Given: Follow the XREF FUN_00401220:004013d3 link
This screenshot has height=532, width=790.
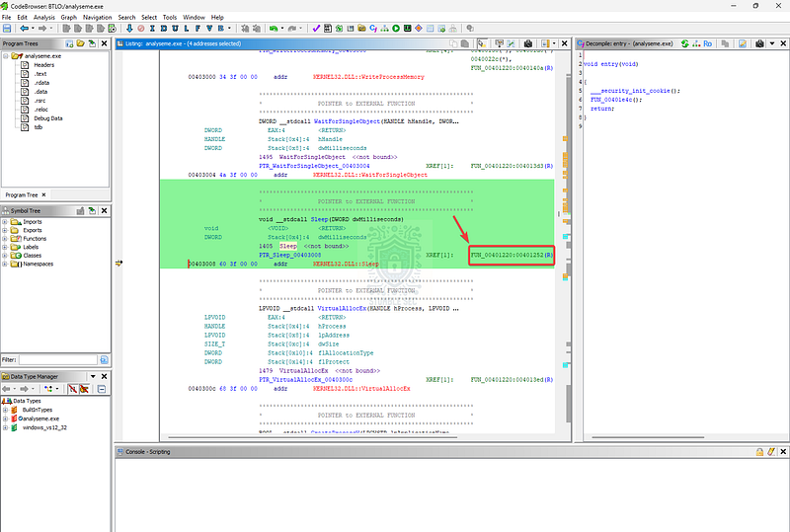Looking at the screenshot, I should 512,166.
